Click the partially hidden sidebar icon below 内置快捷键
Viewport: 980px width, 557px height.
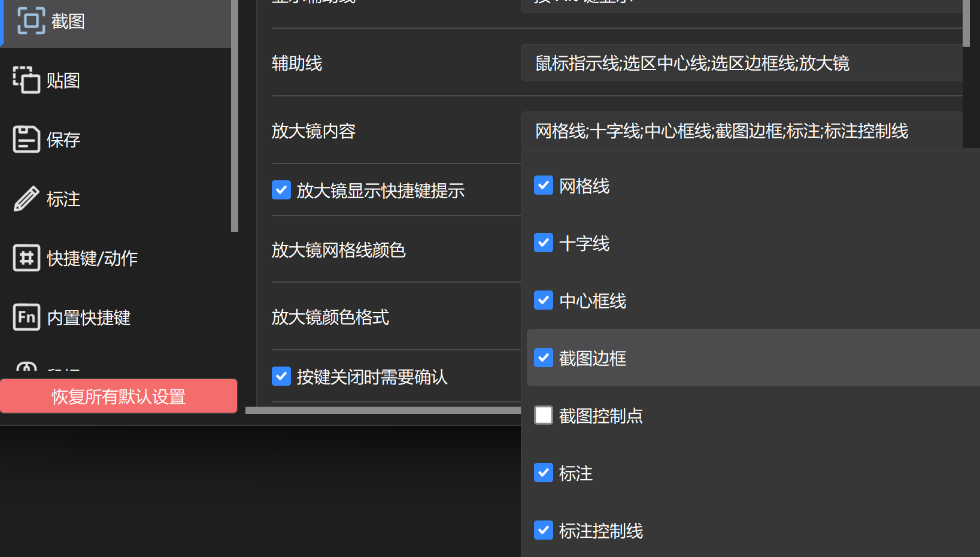click(26, 368)
